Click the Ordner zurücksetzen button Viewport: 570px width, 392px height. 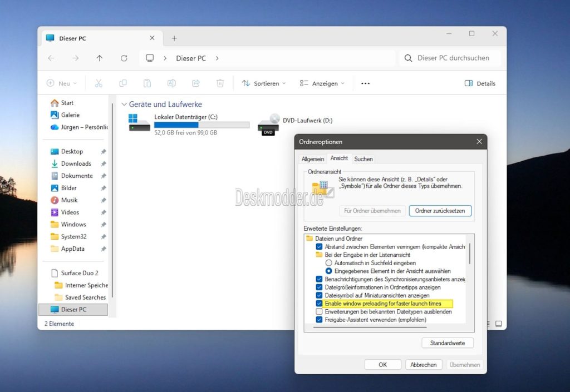[x=439, y=211]
